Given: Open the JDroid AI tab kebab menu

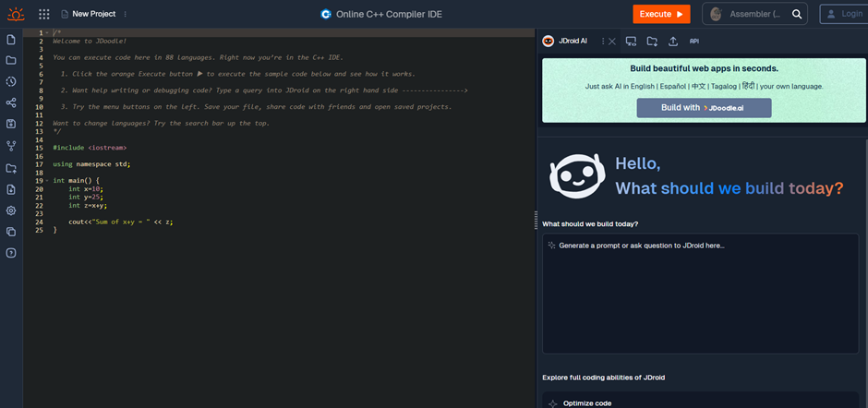Looking at the screenshot, I should tap(603, 41).
